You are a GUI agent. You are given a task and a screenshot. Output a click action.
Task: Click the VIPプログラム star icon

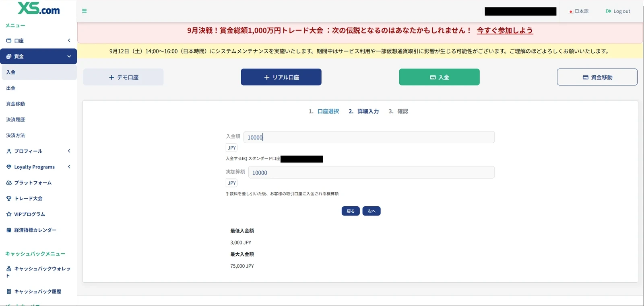pos(9,214)
